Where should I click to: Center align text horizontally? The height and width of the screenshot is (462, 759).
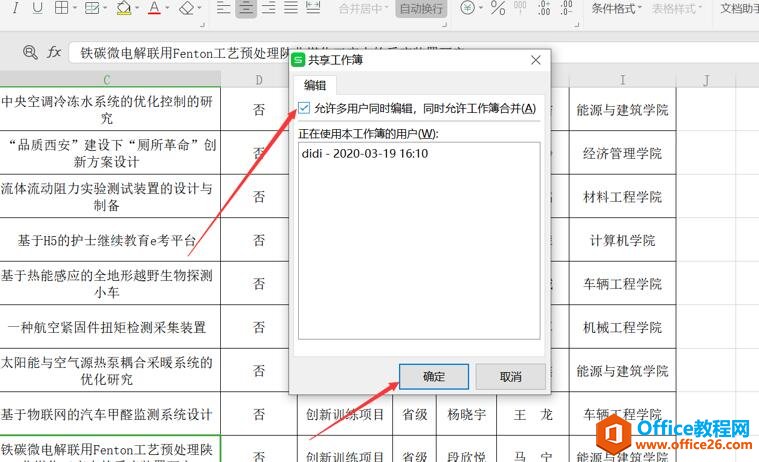click(246, 8)
